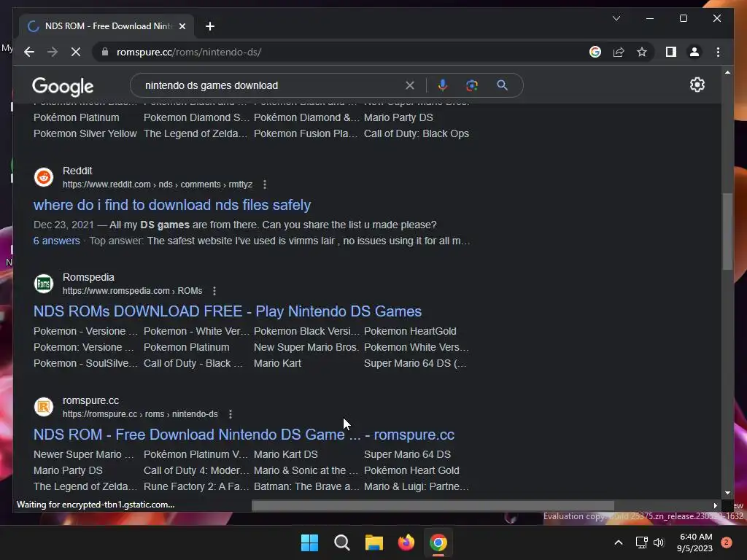Open a new tab
This screenshot has height=560, width=747.
209,26
